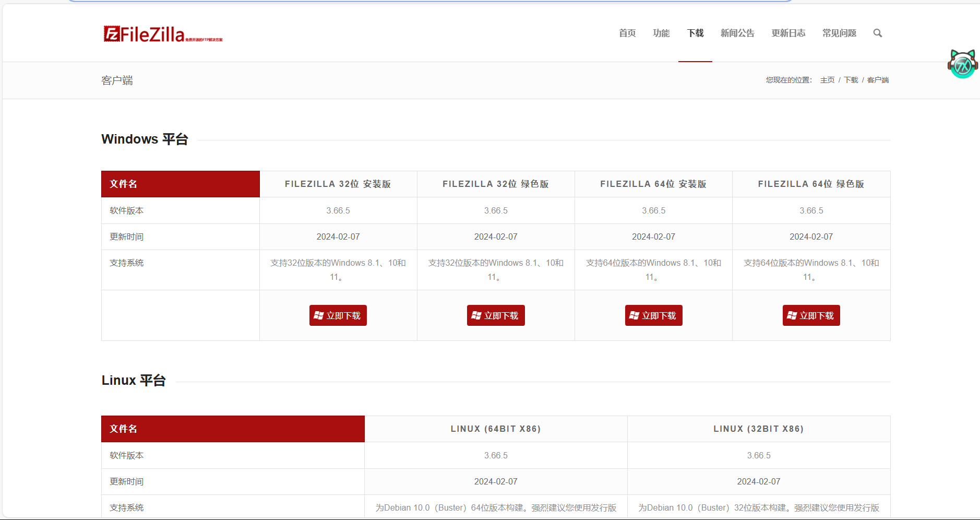The image size is (980, 520).
Task: Click the FILEZILLA 32位 绿色版 column header
Action: click(x=496, y=184)
